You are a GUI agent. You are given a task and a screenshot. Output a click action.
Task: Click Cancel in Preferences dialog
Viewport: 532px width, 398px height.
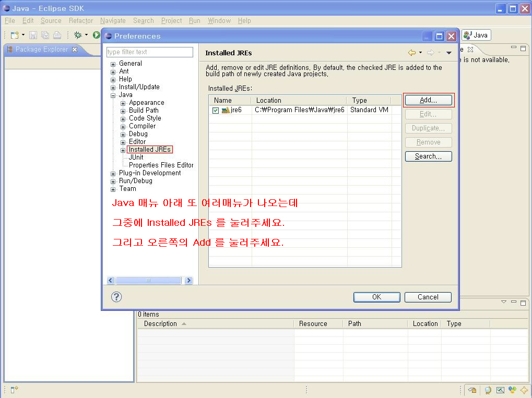(x=428, y=297)
